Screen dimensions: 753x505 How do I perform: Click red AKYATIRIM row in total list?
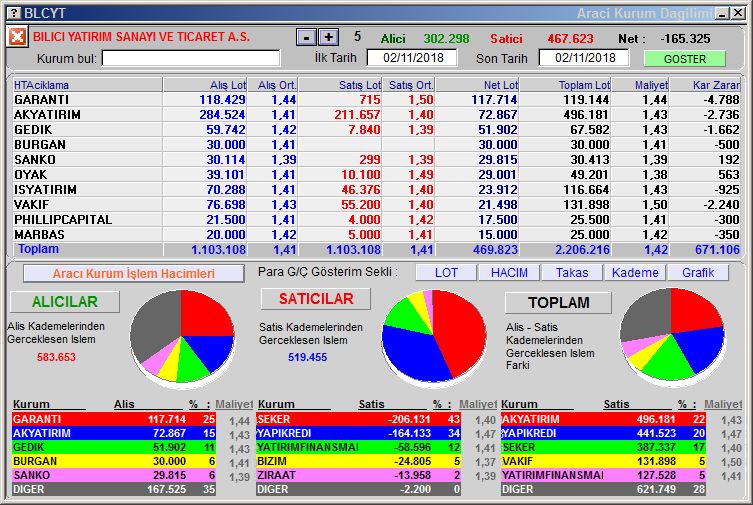pyautogui.click(x=604, y=419)
